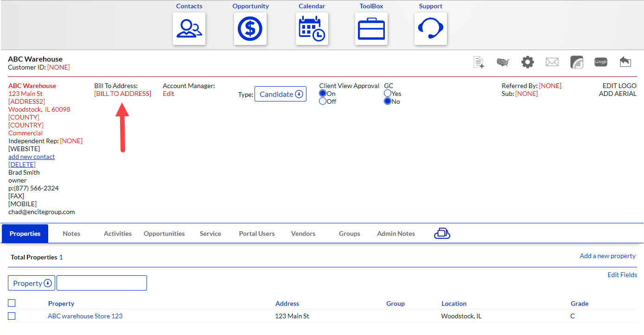Click the USA map icon

[x=503, y=62]
